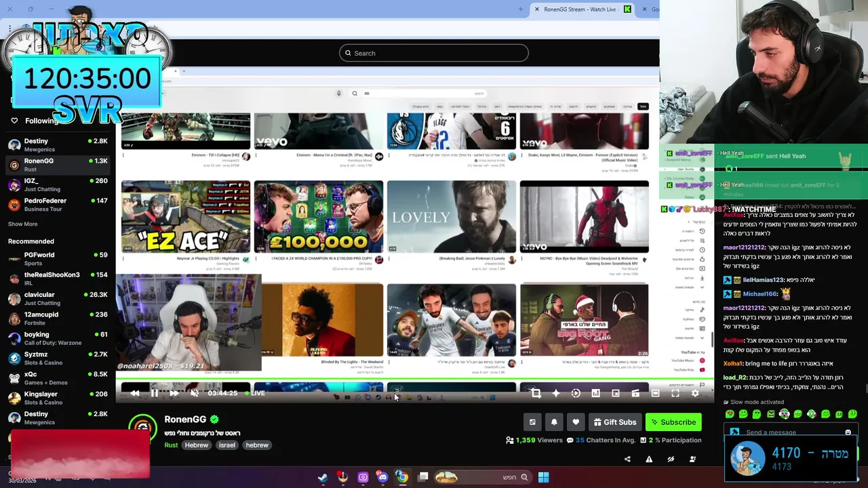Click the Windows Start button
This screenshot has height=488, width=868.
tap(543, 477)
